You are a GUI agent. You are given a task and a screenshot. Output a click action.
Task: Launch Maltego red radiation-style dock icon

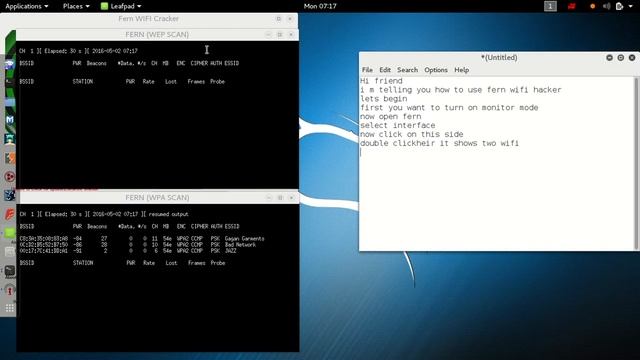click(10, 177)
